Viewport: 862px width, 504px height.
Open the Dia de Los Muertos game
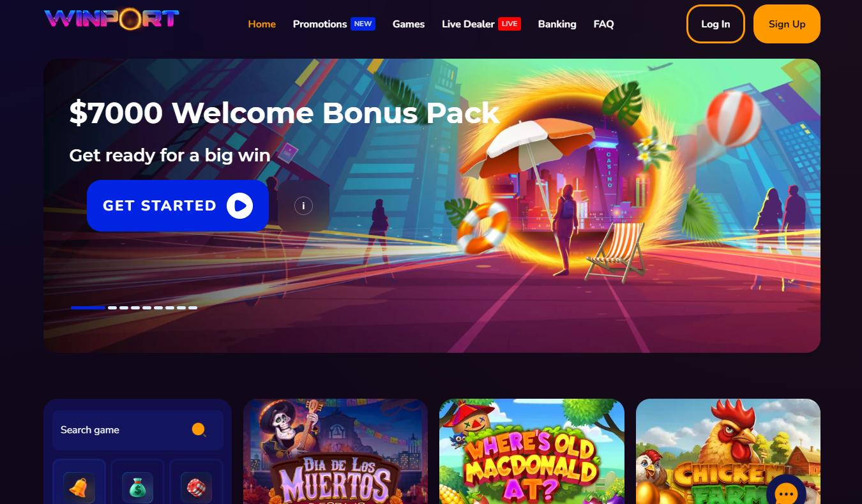pyautogui.click(x=335, y=451)
